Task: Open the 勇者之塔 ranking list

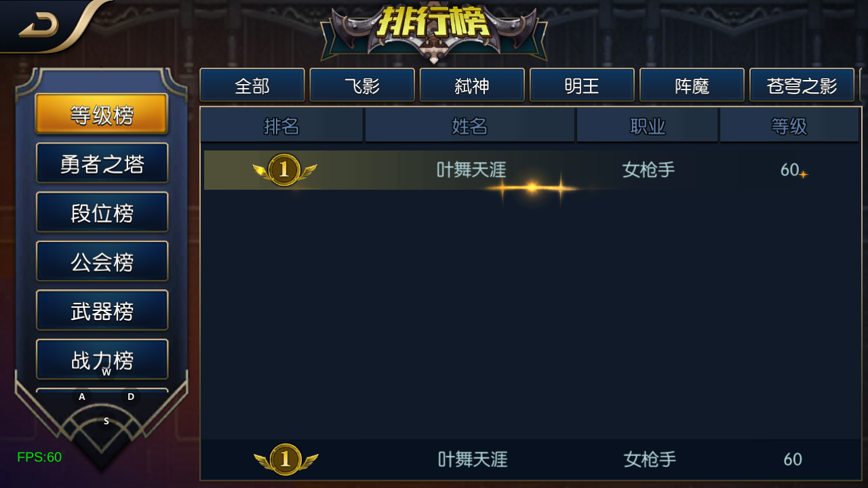Action: 102,163
